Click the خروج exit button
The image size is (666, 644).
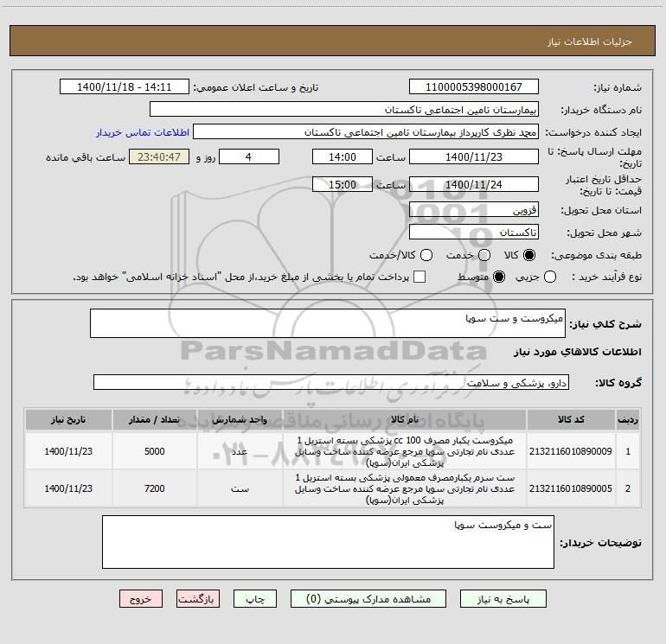(x=141, y=598)
